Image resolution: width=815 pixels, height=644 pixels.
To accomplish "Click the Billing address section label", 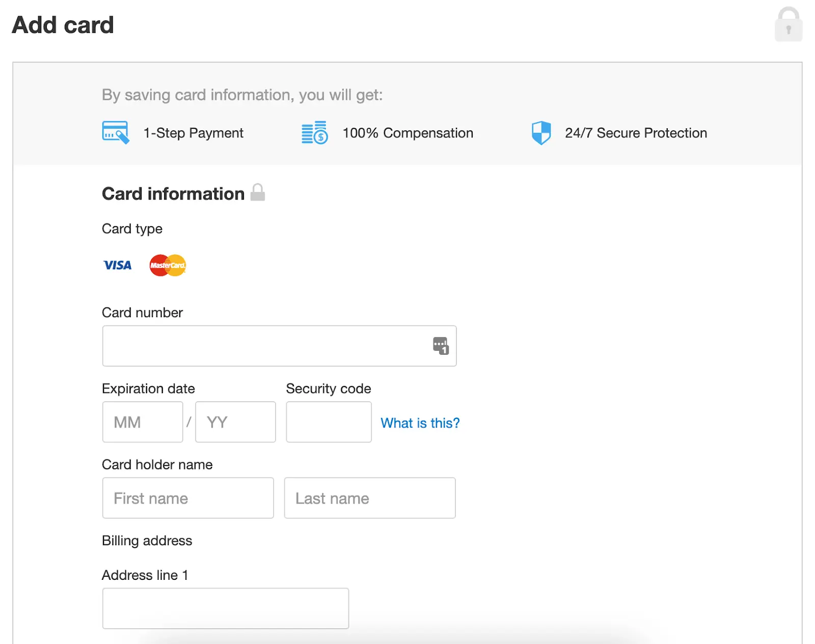I will [147, 541].
